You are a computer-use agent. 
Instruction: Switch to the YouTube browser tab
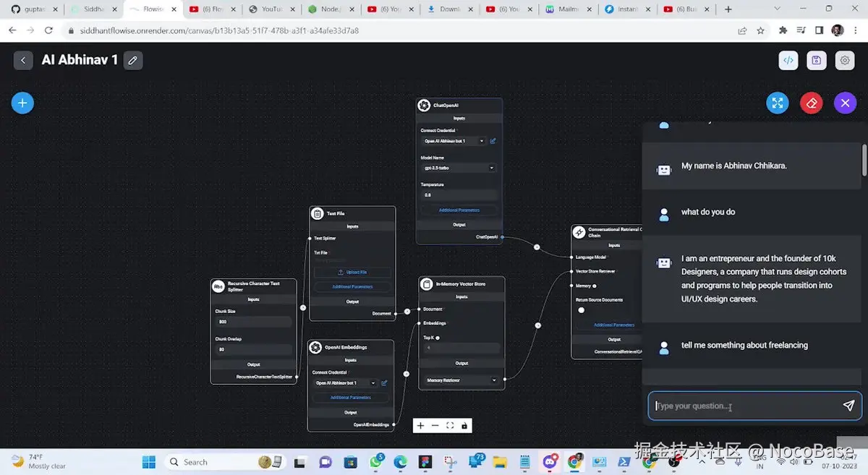tap(271, 9)
